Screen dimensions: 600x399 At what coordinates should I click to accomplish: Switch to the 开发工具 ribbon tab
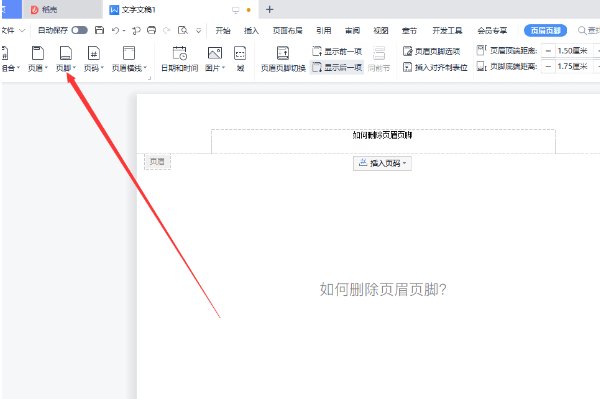click(x=447, y=31)
